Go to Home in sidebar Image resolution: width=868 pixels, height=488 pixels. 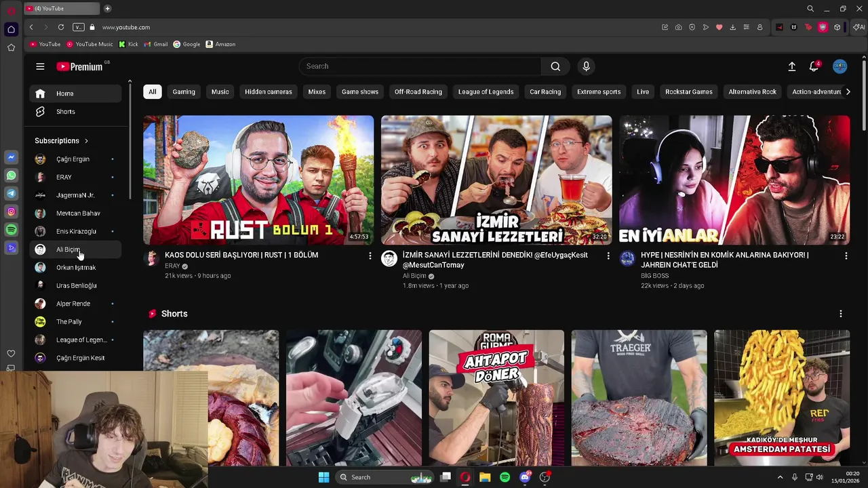pyautogui.click(x=75, y=94)
